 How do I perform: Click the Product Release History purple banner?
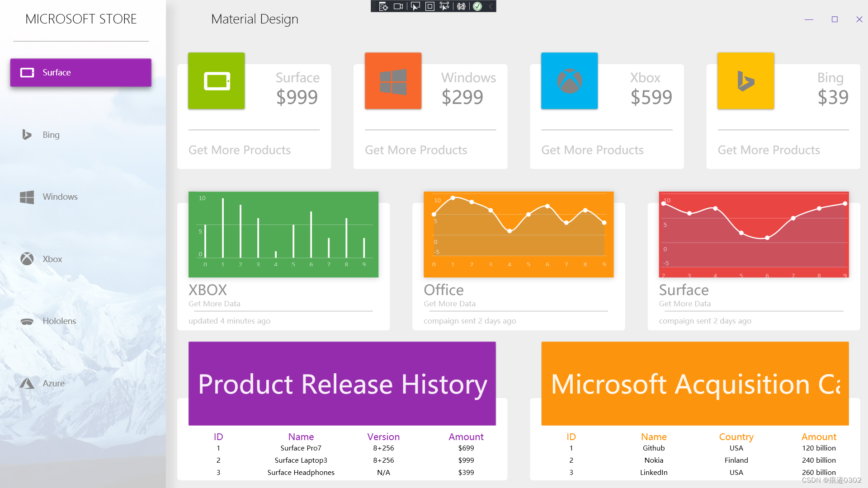pyautogui.click(x=342, y=384)
